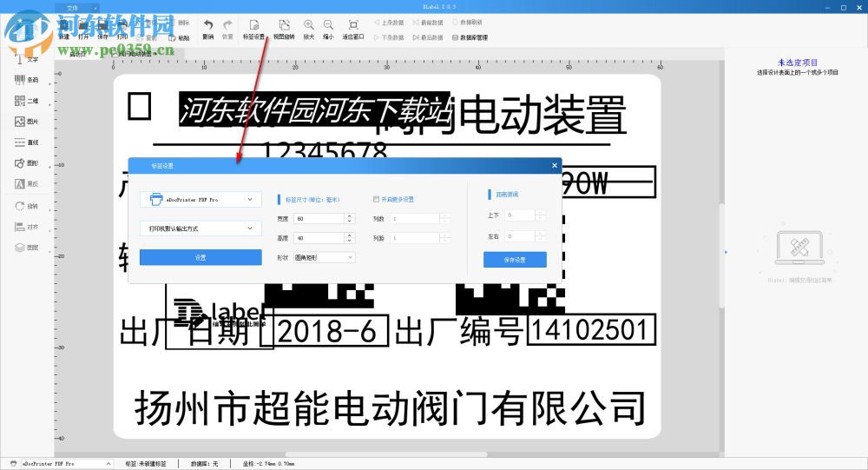Select the 文字 text tool
The width and height of the screenshot is (868, 470).
click(26, 59)
